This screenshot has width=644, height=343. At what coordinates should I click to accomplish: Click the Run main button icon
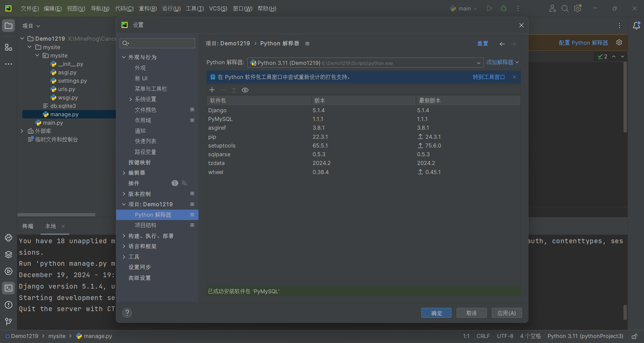point(489,8)
